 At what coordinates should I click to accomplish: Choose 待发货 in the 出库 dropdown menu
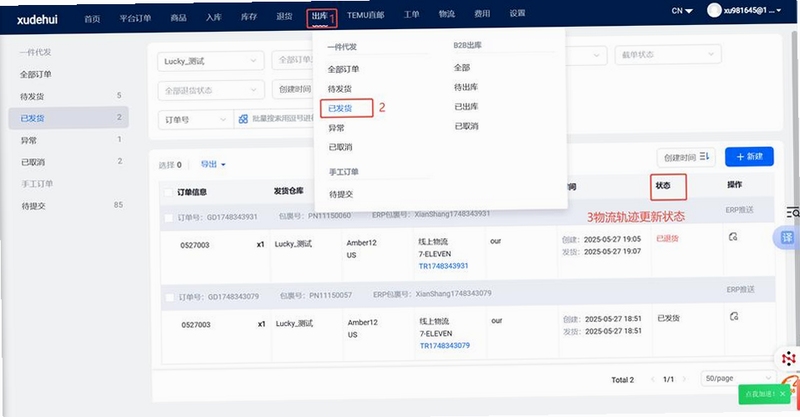[340, 89]
